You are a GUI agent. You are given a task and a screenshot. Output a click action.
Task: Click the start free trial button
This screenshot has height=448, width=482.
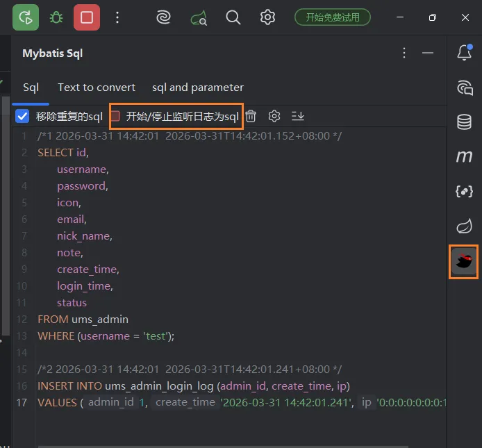[x=333, y=17]
